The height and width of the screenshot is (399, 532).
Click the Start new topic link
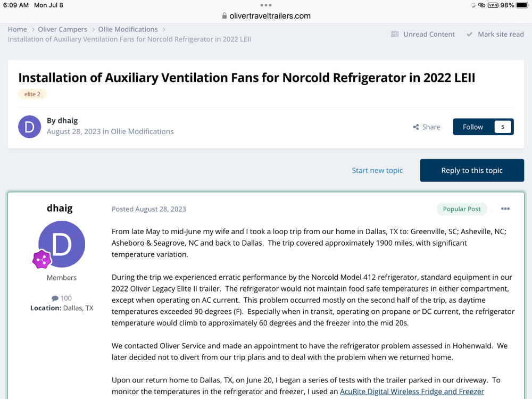[377, 170]
